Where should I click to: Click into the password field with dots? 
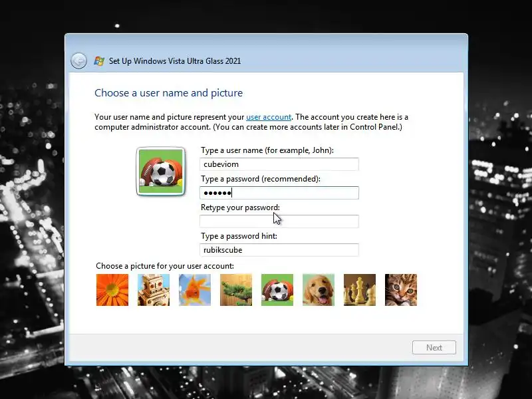click(x=279, y=193)
